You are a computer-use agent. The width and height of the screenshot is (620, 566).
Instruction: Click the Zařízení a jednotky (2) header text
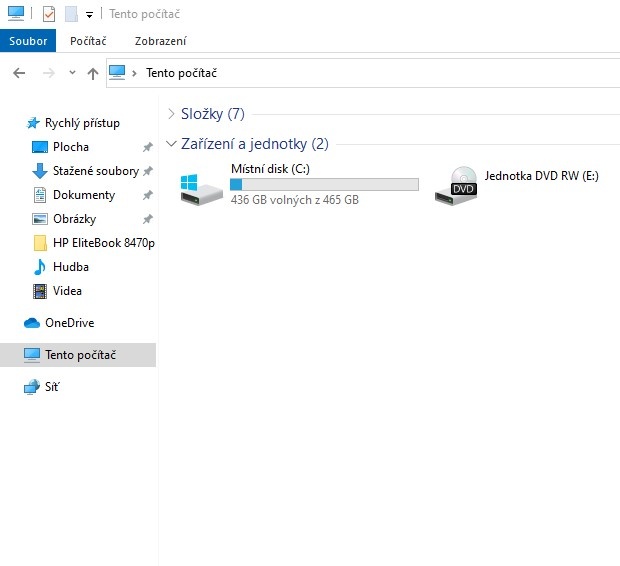[255, 144]
